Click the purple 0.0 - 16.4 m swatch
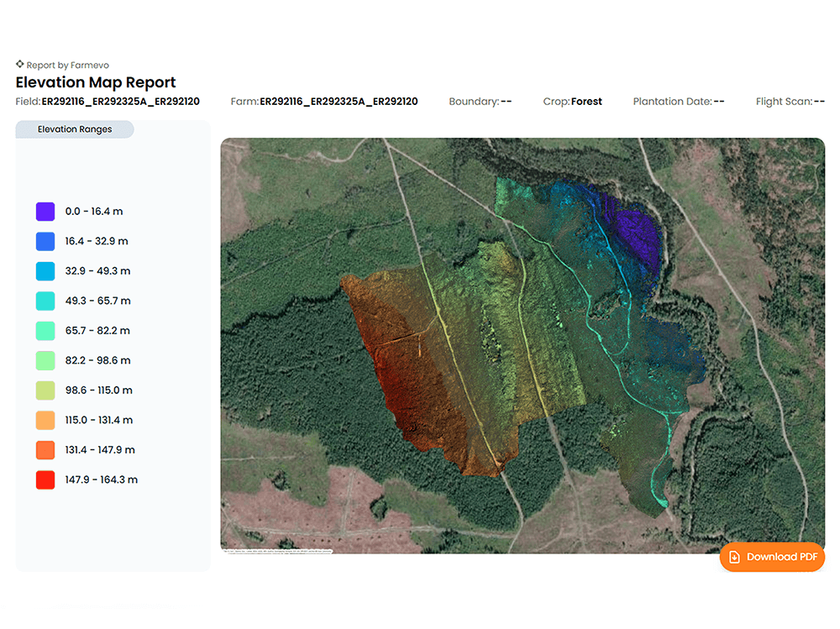 (45, 212)
